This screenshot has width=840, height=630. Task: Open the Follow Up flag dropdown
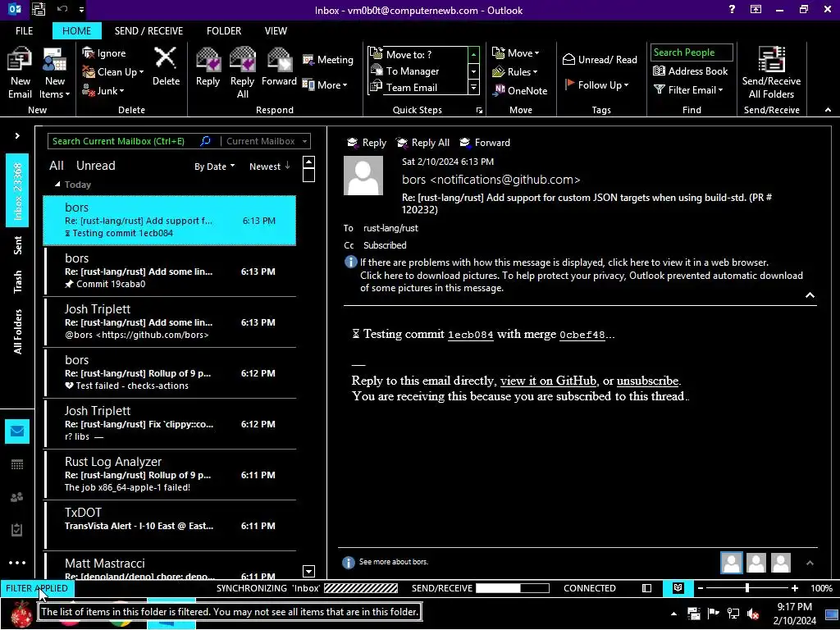click(x=596, y=84)
